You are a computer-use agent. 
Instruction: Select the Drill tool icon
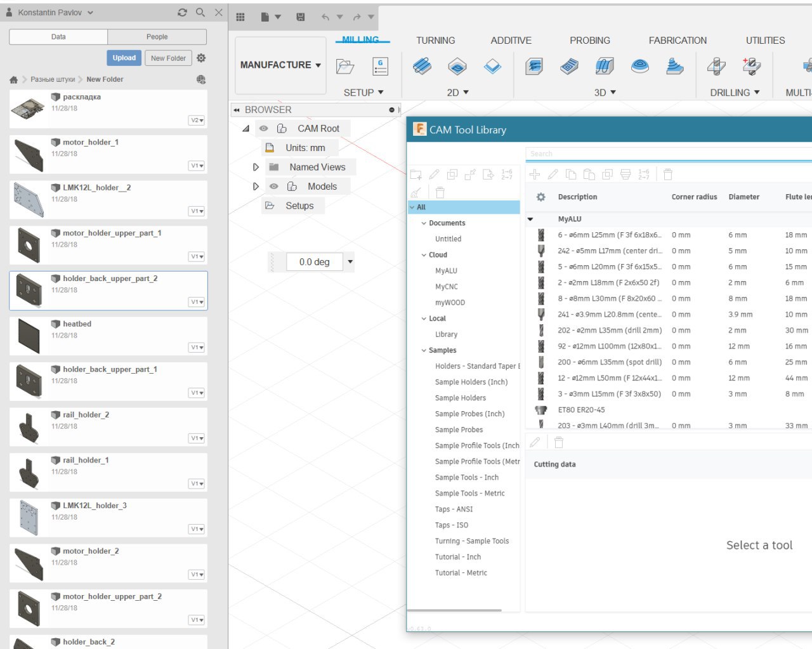pos(716,66)
